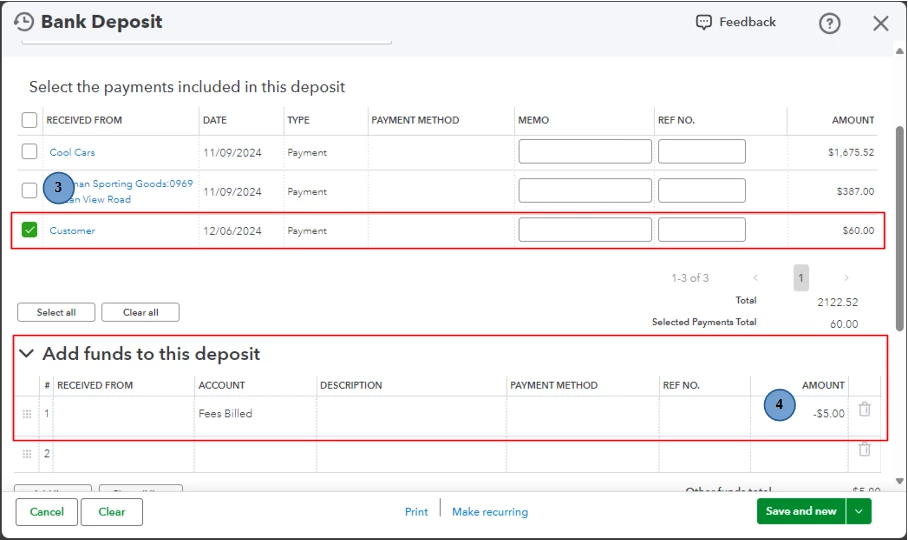Viewport: 908px width, 540px height.
Task: Grab the drag handle for row 2
Action: coord(27,454)
